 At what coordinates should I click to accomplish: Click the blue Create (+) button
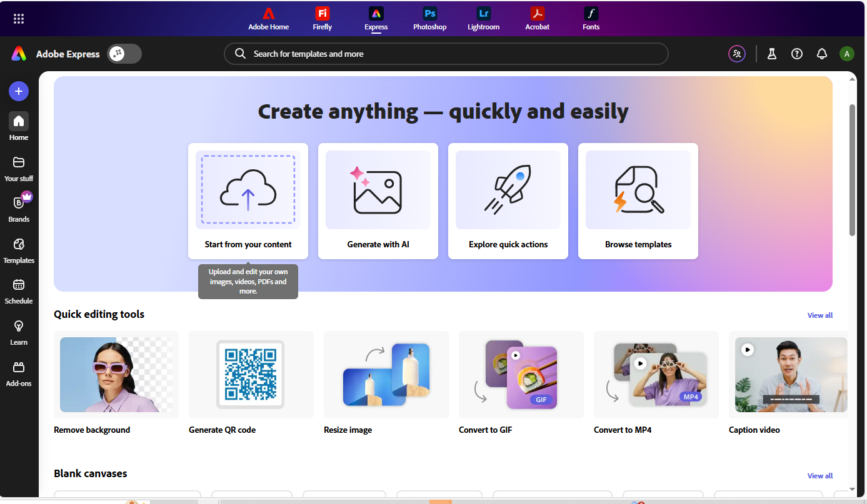point(19,91)
